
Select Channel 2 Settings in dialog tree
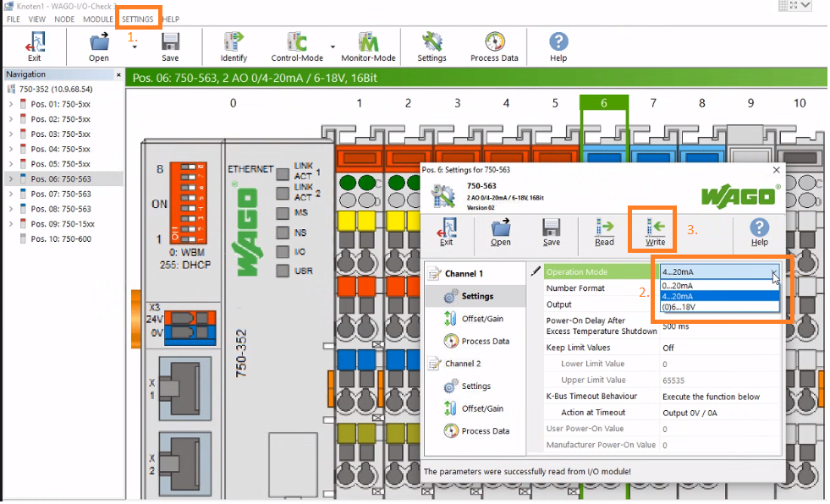[x=475, y=386]
